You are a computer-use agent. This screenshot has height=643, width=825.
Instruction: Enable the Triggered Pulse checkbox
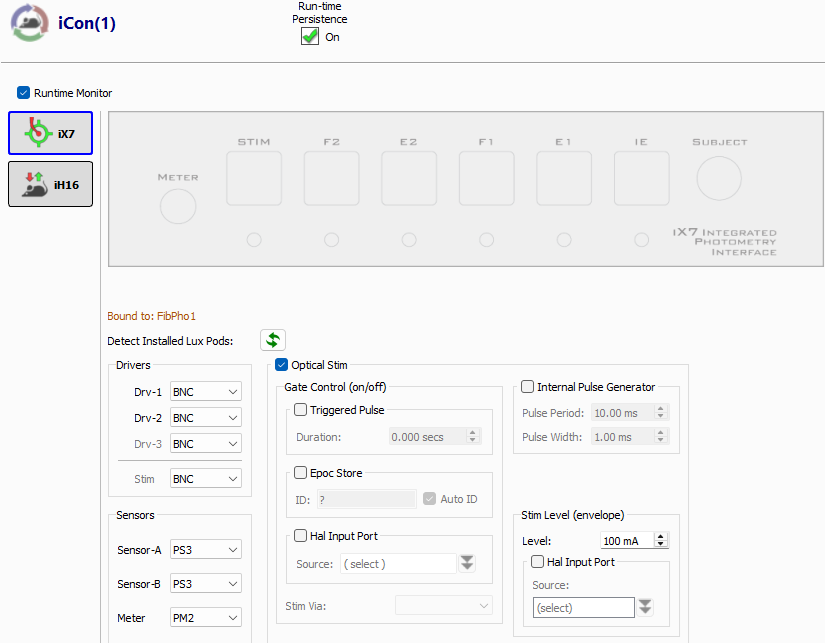tap(300, 409)
